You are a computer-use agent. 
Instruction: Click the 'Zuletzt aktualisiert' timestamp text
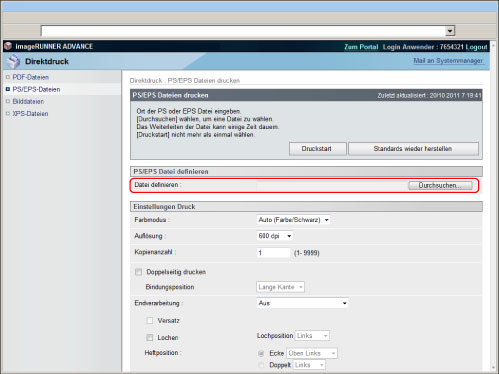pos(429,96)
